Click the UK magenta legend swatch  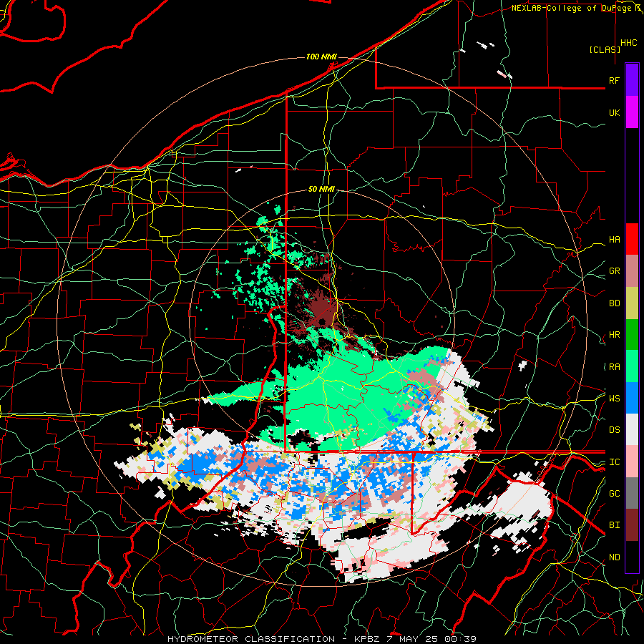pos(632,112)
